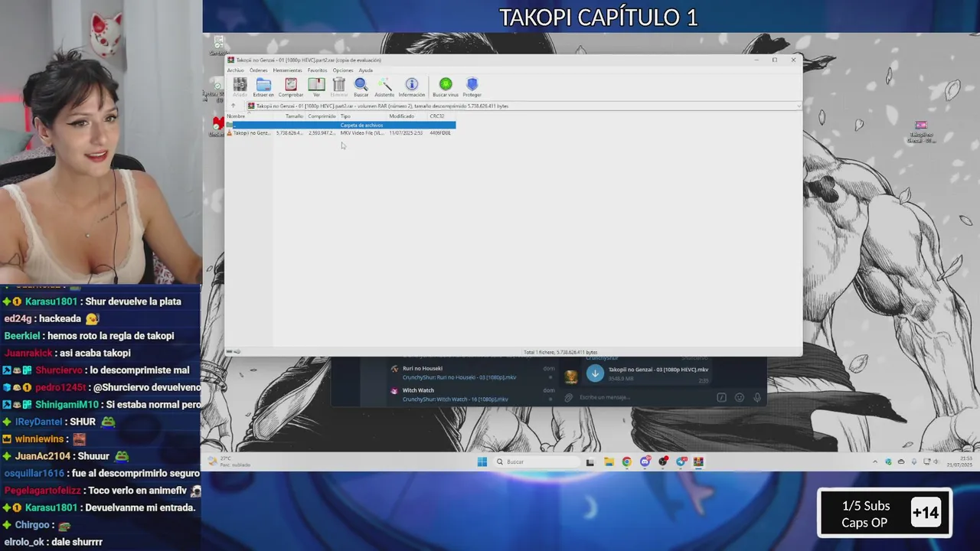Click the download arrow on Takopii 03 file
The image size is (980, 551).
pos(595,373)
